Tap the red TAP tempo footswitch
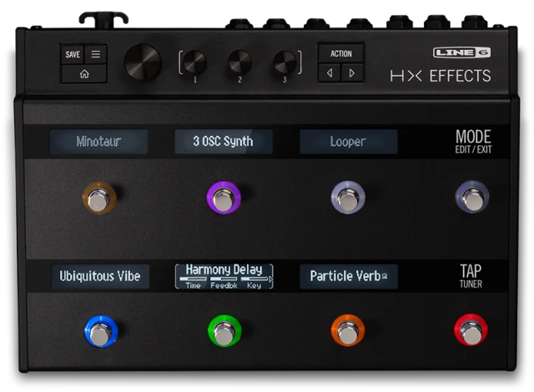 pos(471,329)
